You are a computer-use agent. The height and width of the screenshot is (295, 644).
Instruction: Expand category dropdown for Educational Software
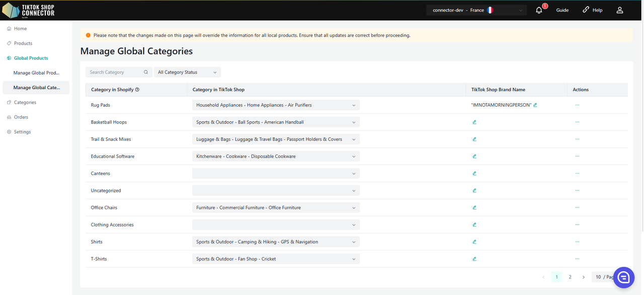(276, 157)
